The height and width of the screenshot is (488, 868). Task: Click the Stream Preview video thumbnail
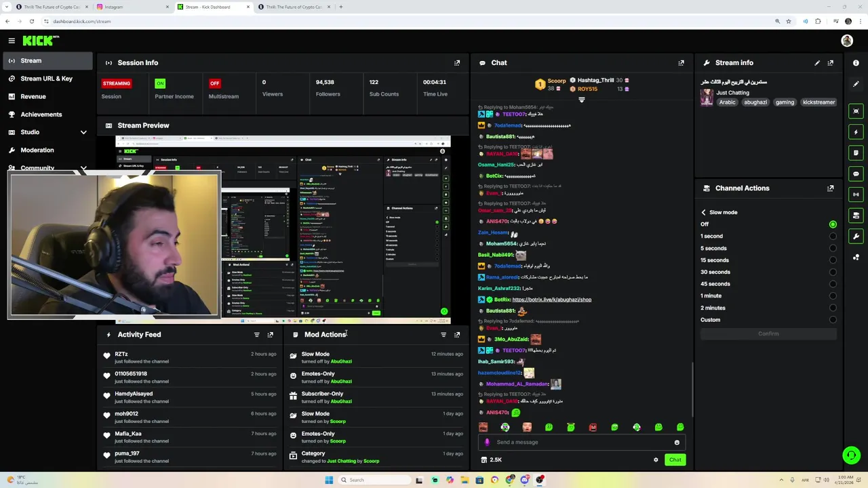[x=283, y=230]
